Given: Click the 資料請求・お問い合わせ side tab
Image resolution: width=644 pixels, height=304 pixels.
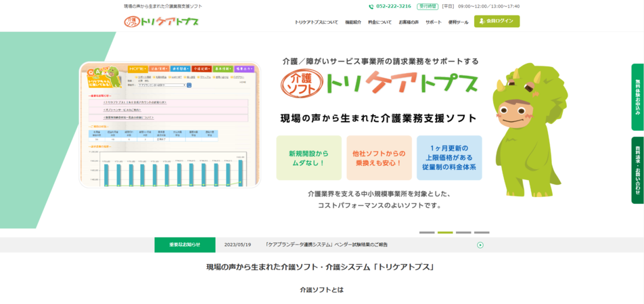Looking at the screenshot, I should click(x=637, y=170).
